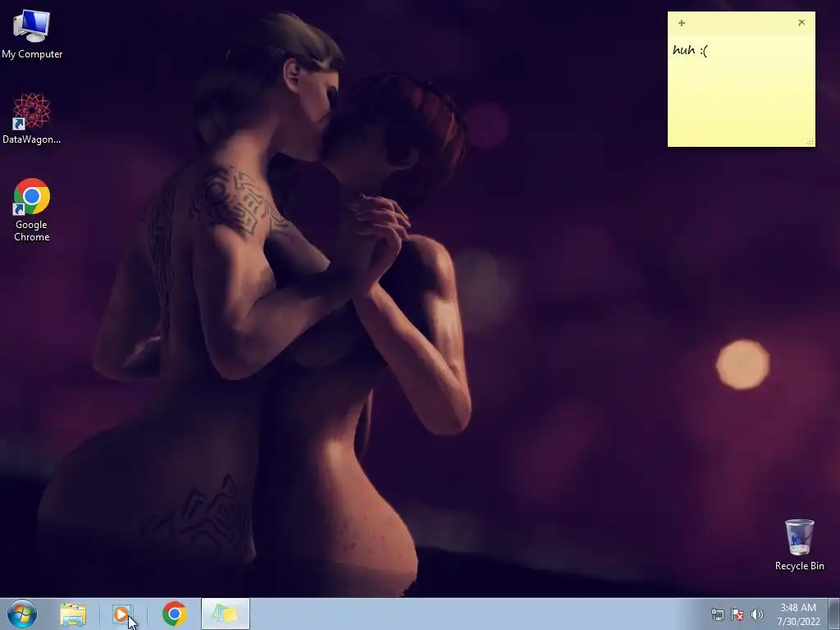
Task: Select Sticky Notes taskbar button
Action: 226,614
